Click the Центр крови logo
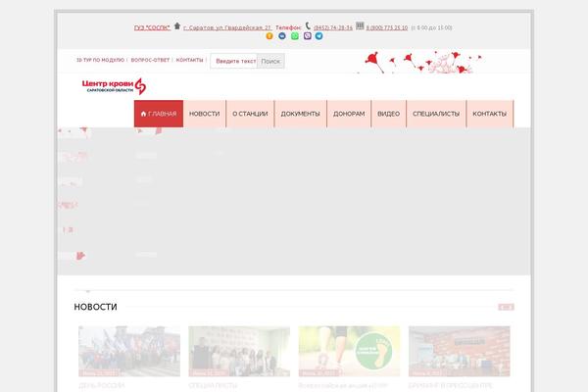Image resolution: width=588 pixels, height=392 pixels. tap(114, 86)
